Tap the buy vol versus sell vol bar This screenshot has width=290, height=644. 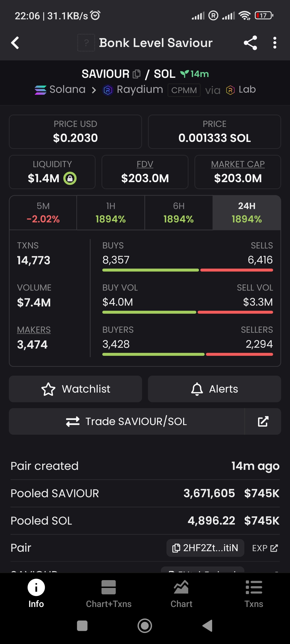188,312
